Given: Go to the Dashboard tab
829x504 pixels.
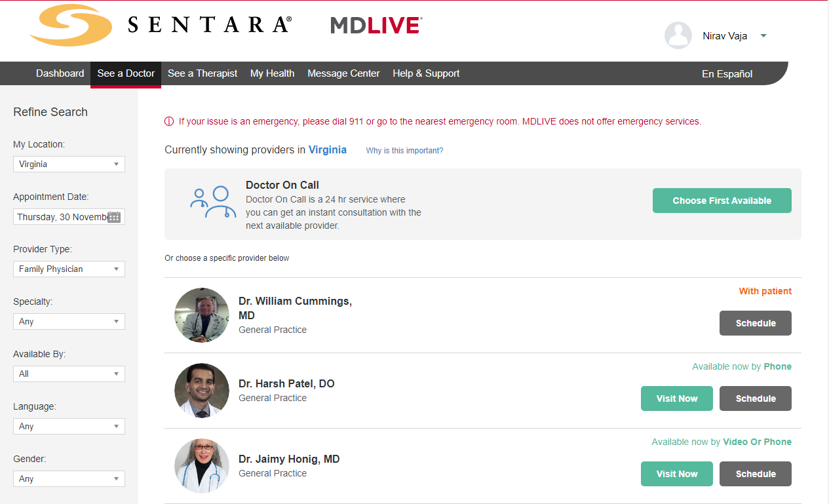Looking at the screenshot, I should (x=60, y=73).
